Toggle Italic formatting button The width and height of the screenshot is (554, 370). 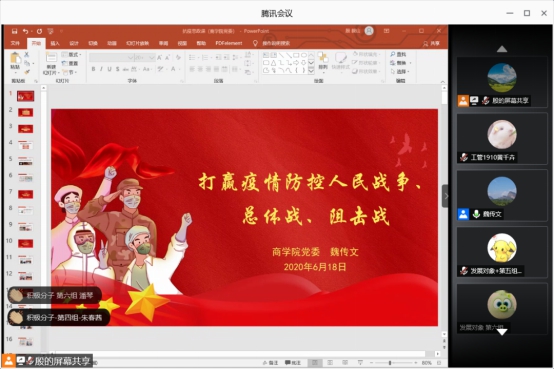tap(101, 69)
